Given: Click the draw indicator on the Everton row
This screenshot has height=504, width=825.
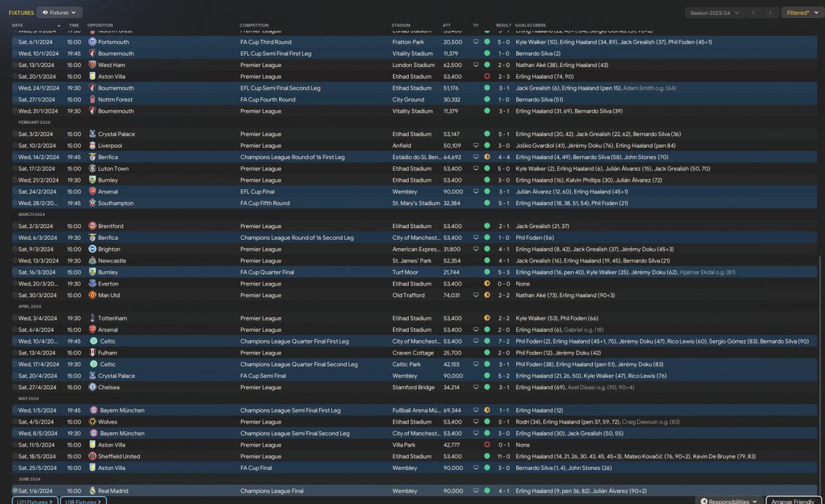Looking at the screenshot, I should pyautogui.click(x=487, y=284).
